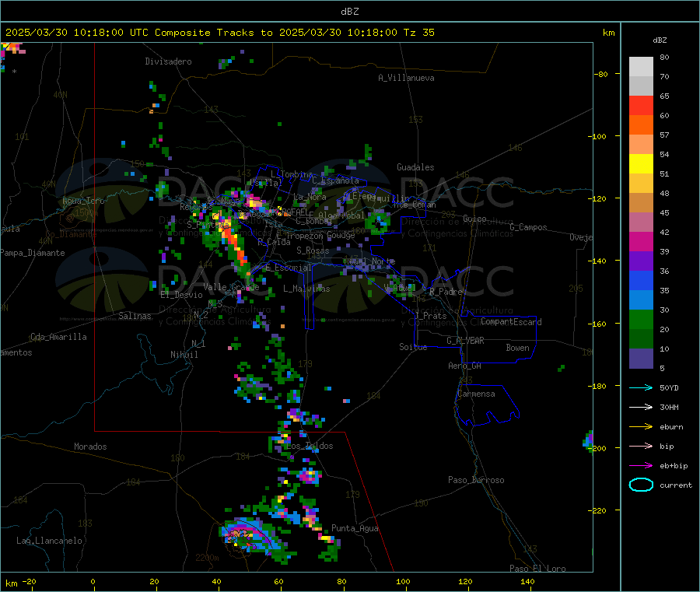
Task: Click the Los_Toldos map label
Action: click(310, 446)
